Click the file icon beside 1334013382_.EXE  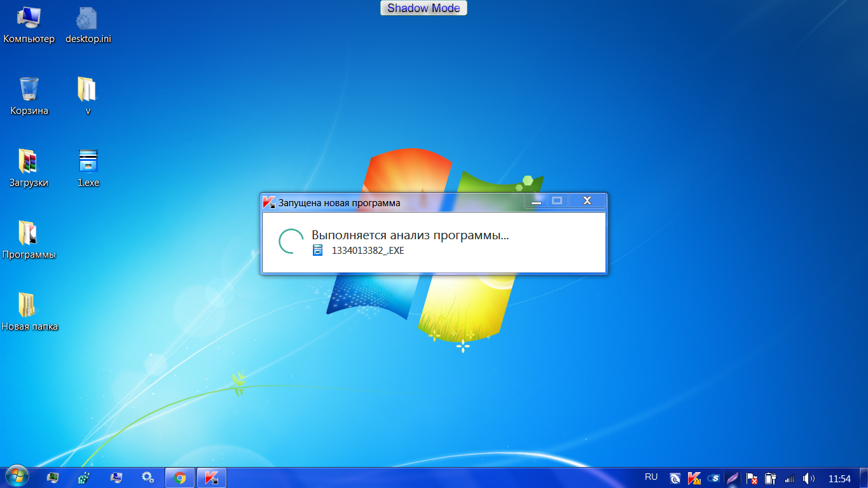(319, 250)
